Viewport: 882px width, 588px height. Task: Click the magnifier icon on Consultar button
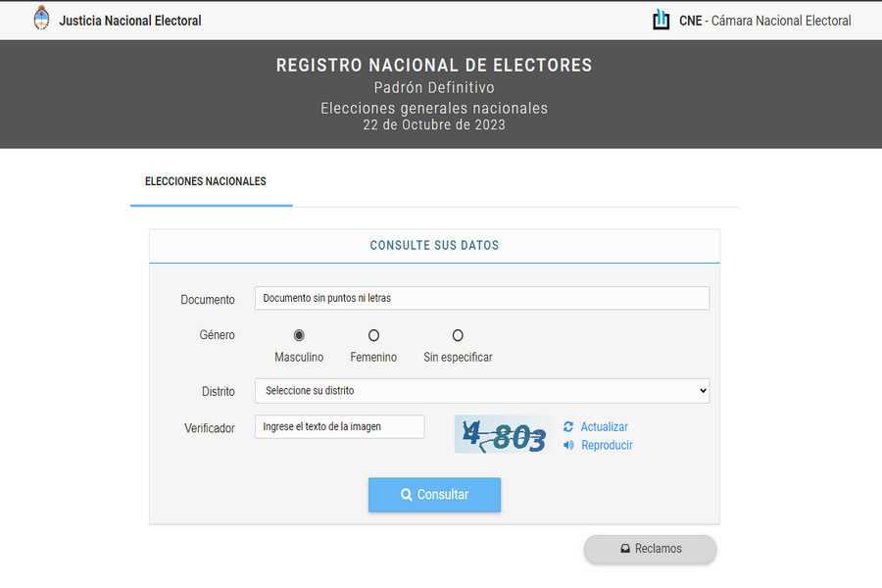pyautogui.click(x=407, y=495)
